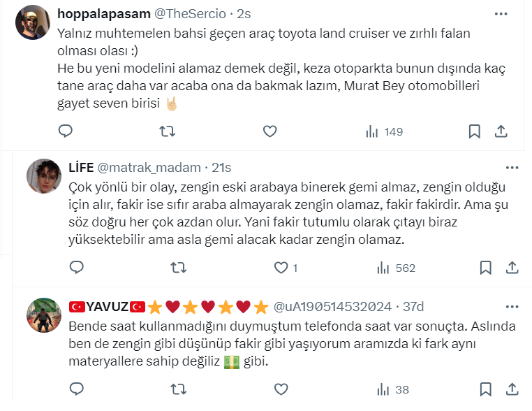532x411 pixels.
Task: Bookmark LİFE's tweet
Action: click(486, 268)
